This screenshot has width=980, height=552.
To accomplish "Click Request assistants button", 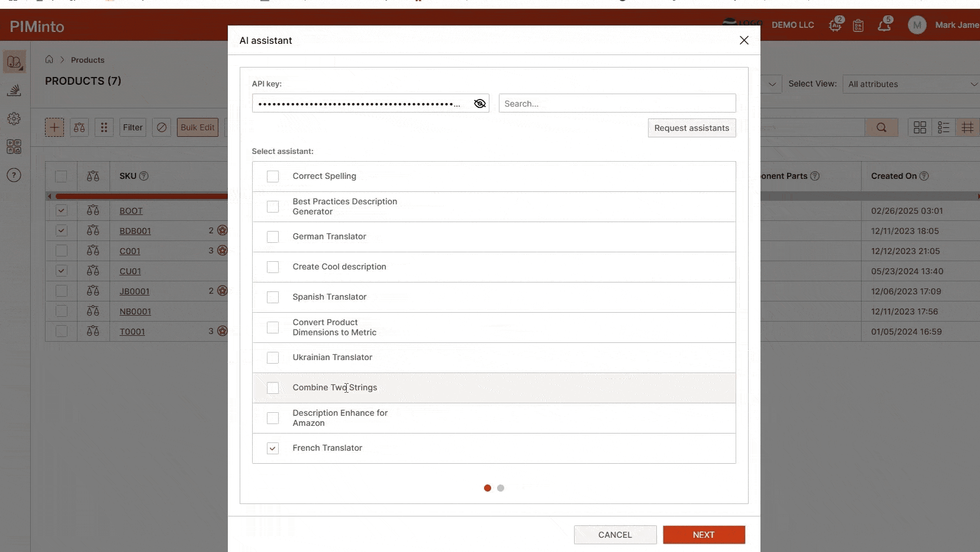I will 692,128.
